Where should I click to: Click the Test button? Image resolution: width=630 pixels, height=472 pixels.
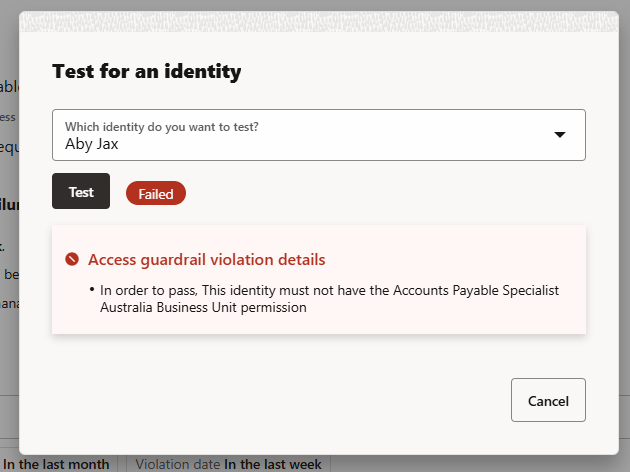(81, 191)
